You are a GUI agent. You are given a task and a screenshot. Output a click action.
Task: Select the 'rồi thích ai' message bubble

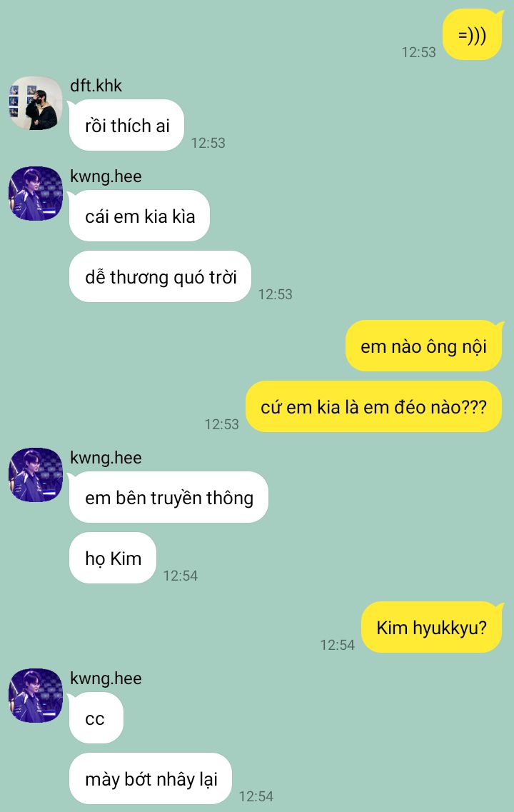pyautogui.click(x=127, y=125)
